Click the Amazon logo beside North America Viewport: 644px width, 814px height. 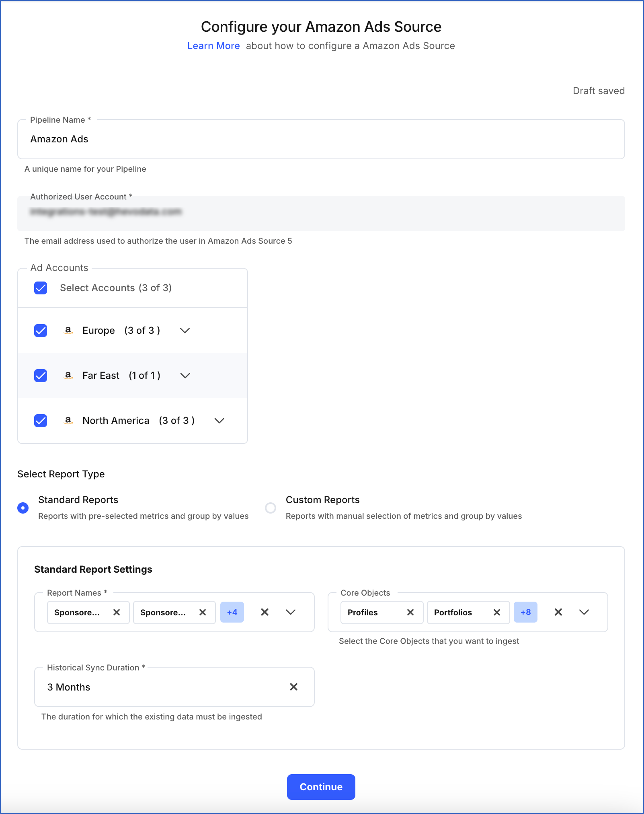(x=68, y=420)
